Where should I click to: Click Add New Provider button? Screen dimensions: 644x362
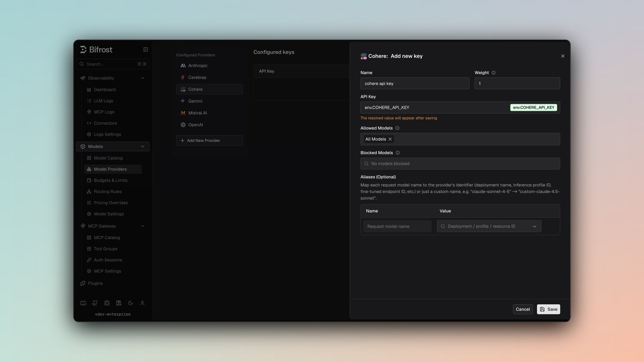coord(209,140)
